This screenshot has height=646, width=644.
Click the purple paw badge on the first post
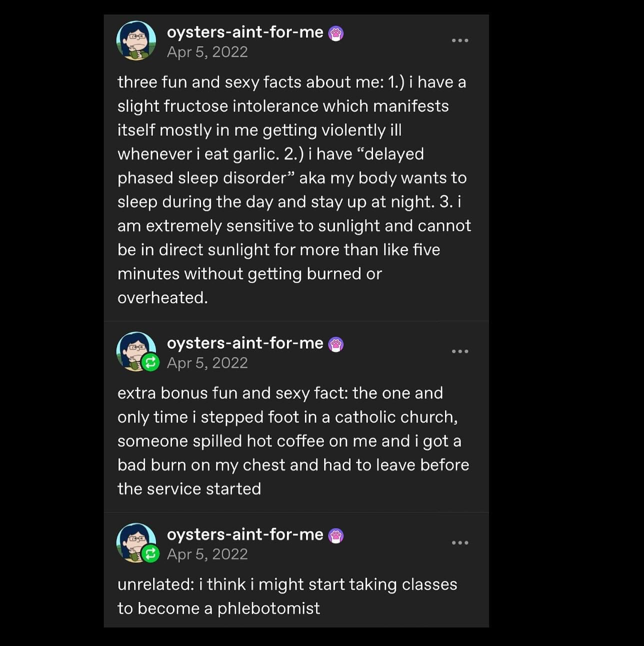(x=336, y=33)
